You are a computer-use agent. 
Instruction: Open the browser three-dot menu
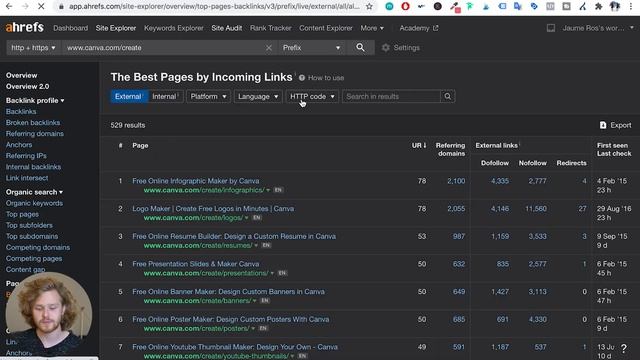click(x=631, y=7)
